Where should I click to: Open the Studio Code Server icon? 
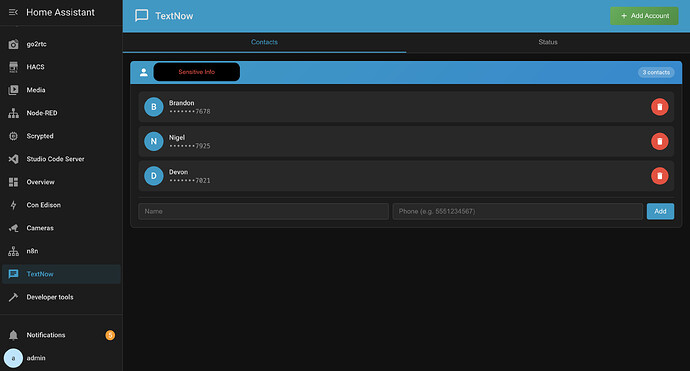(14, 159)
